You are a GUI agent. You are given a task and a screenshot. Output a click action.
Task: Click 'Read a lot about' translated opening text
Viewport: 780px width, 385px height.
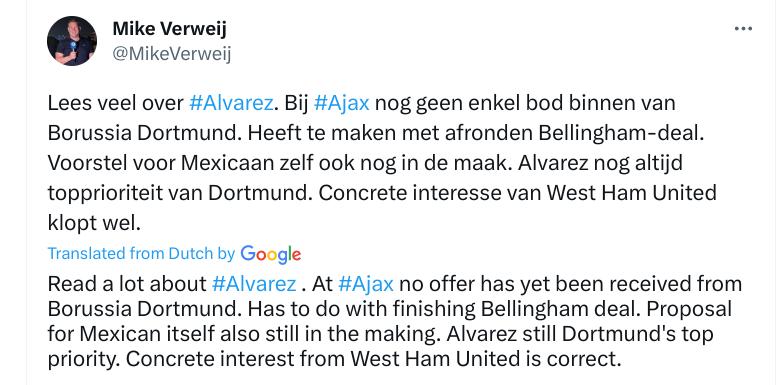tap(127, 284)
